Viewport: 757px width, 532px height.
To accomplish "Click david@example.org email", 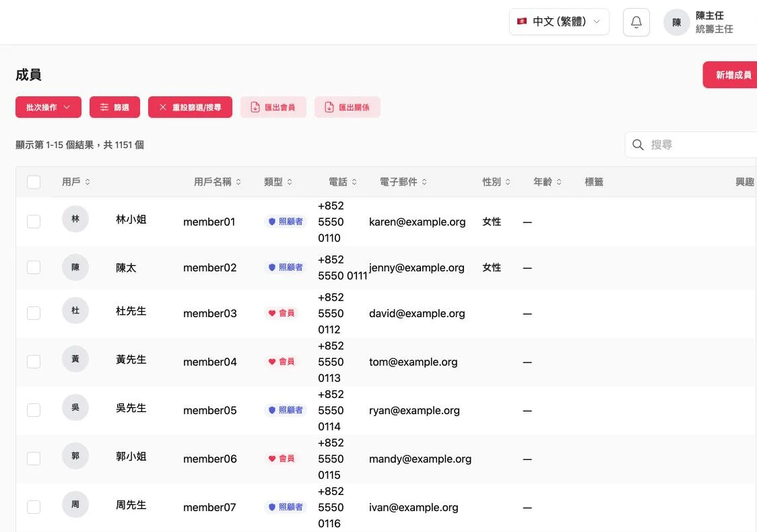I will tap(417, 314).
